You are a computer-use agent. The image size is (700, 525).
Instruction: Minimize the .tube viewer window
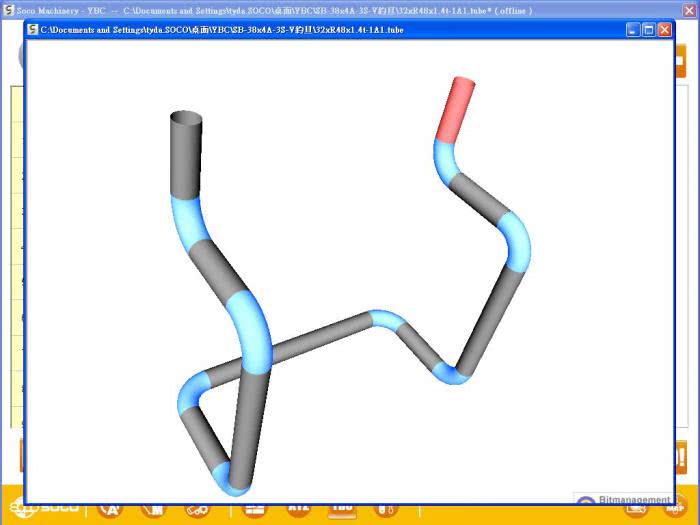click(633, 30)
